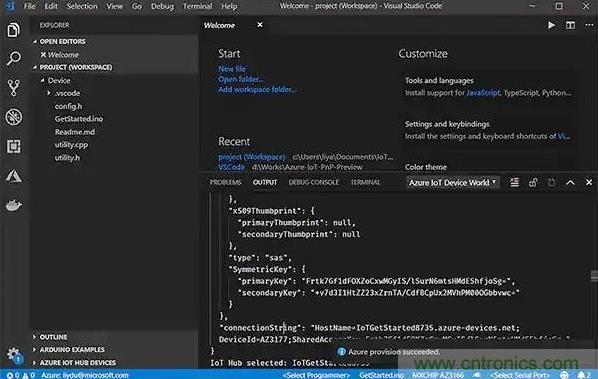Image resolution: width=598 pixels, height=379 pixels.
Task: Open the Azure view in activity bar
Action: pyautogui.click(x=14, y=176)
